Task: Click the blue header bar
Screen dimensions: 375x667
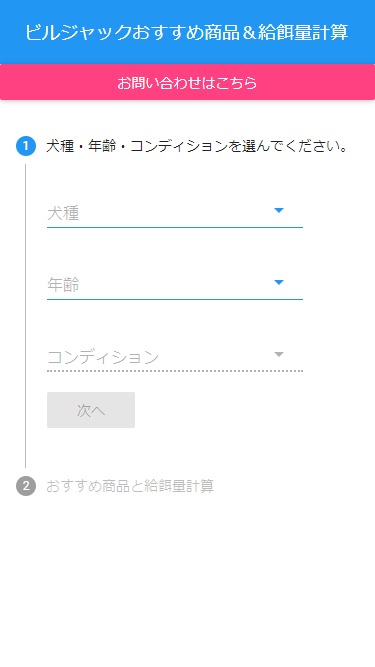Action: point(188,32)
